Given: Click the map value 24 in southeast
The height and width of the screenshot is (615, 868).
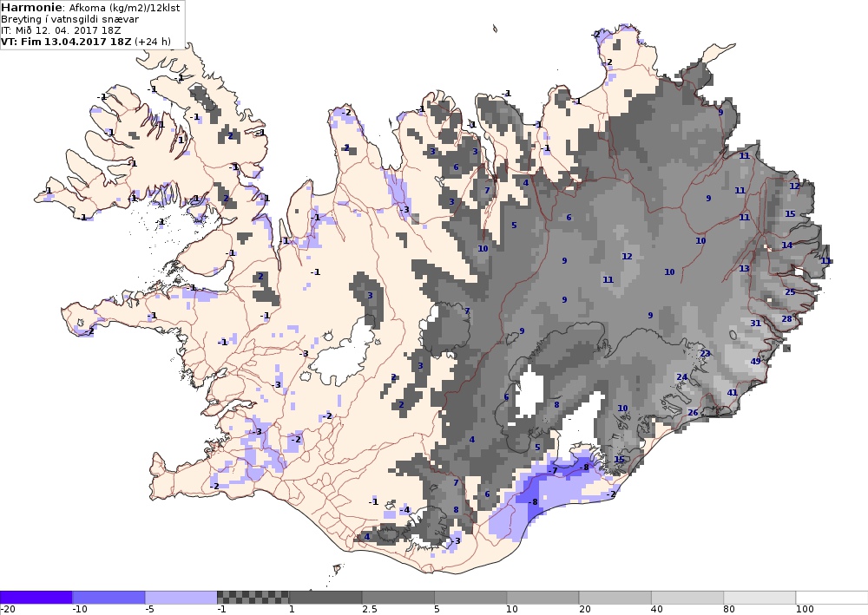Looking at the screenshot, I should [681, 377].
